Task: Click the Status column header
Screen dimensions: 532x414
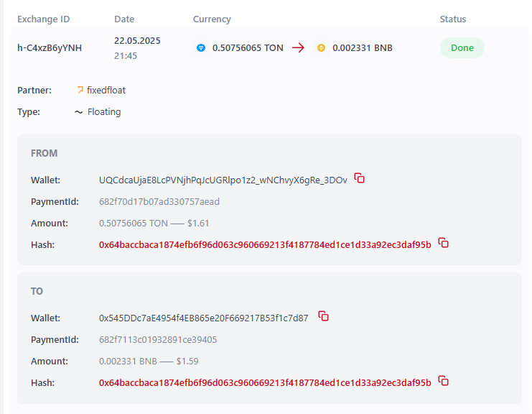Action: click(x=453, y=19)
